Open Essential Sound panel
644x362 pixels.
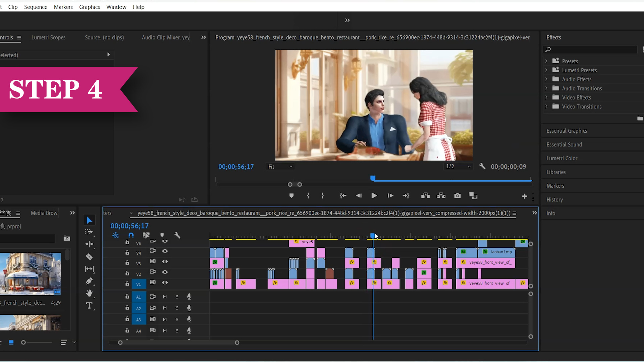[x=564, y=144]
